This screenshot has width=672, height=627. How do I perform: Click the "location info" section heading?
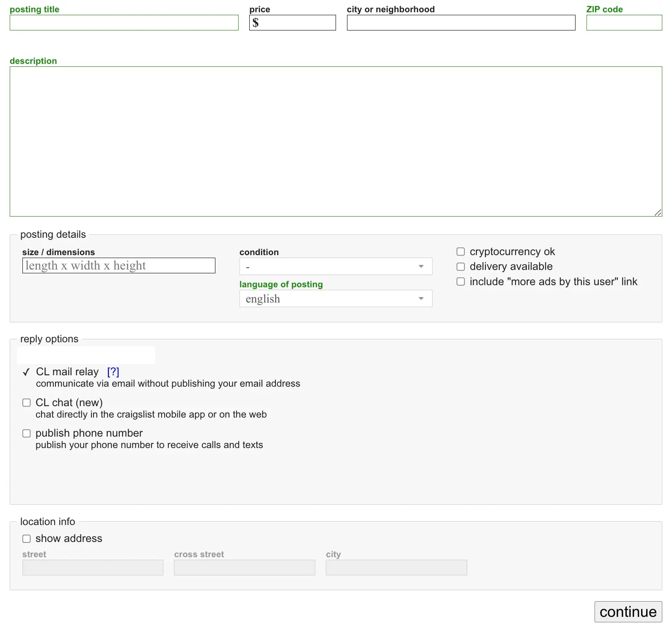pyautogui.click(x=47, y=522)
